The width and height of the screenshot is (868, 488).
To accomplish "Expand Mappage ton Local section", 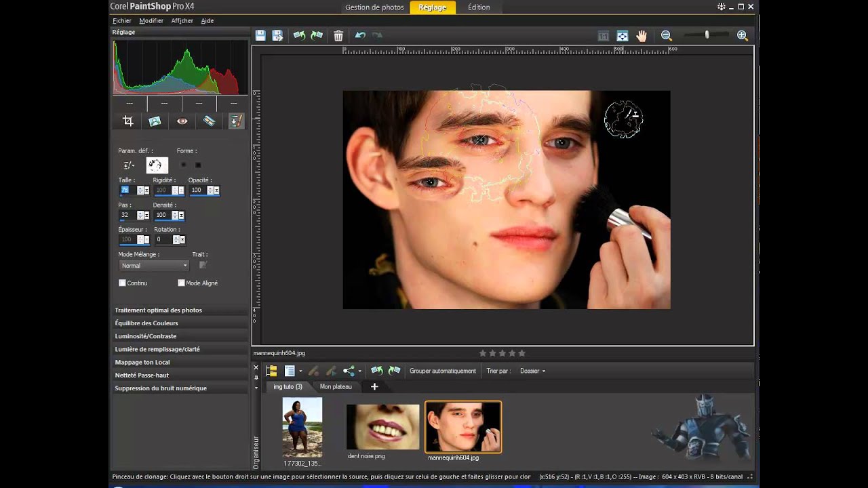I will point(180,362).
